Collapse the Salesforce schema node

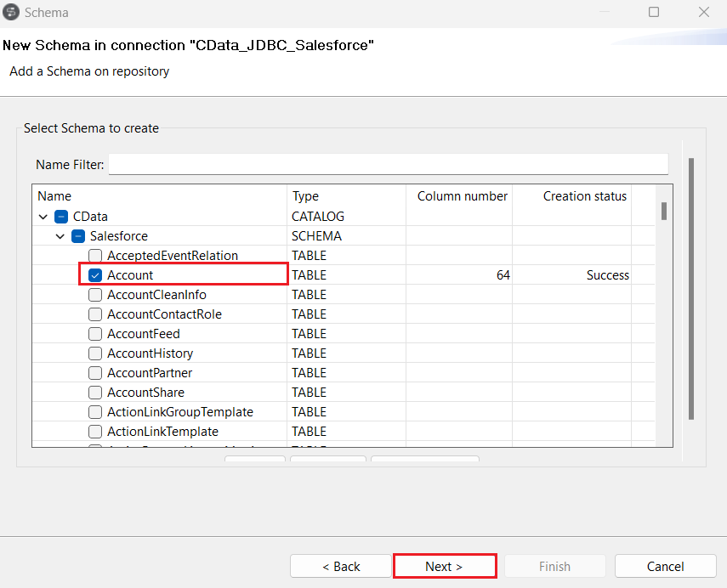click(x=60, y=236)
